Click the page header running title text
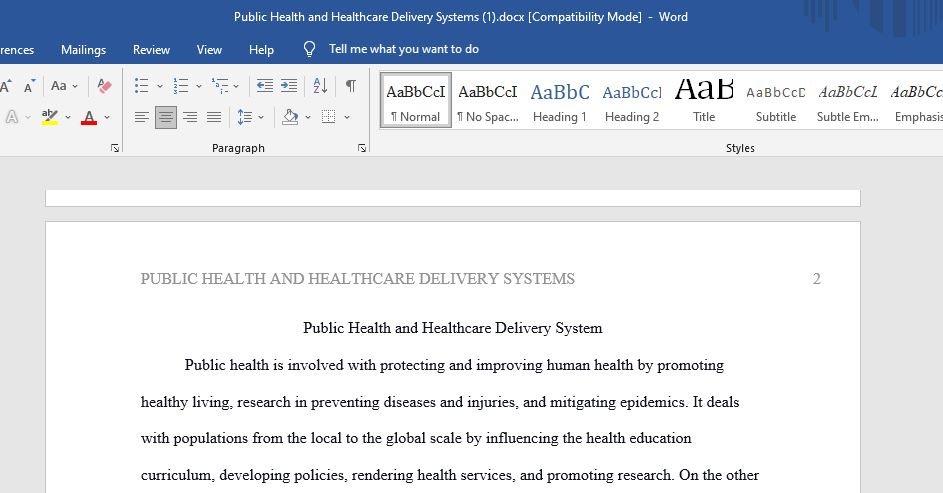Viewport: 943px width, 493px height. tap(358, 279)
